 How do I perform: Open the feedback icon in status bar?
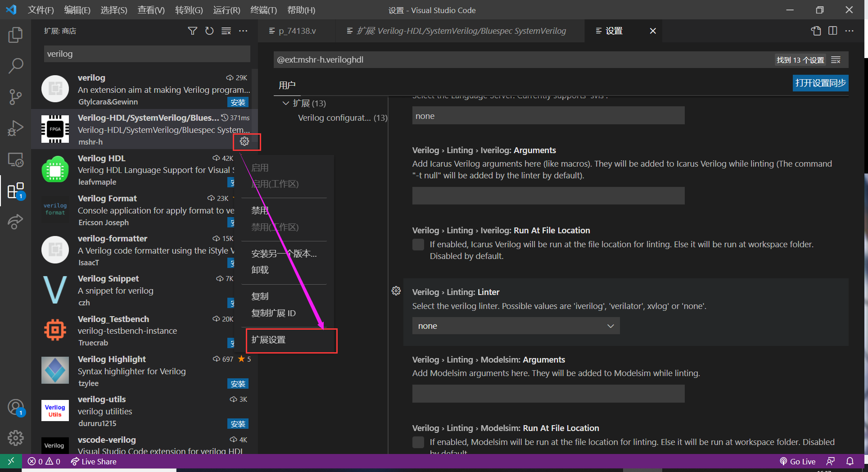click(831, 461)
